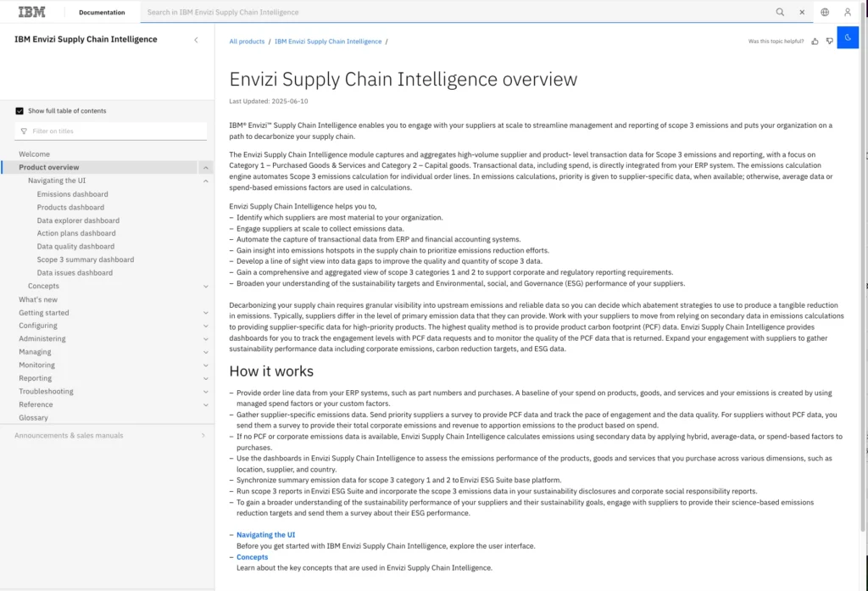Follow the Navigating the UI link

[265, 535]
